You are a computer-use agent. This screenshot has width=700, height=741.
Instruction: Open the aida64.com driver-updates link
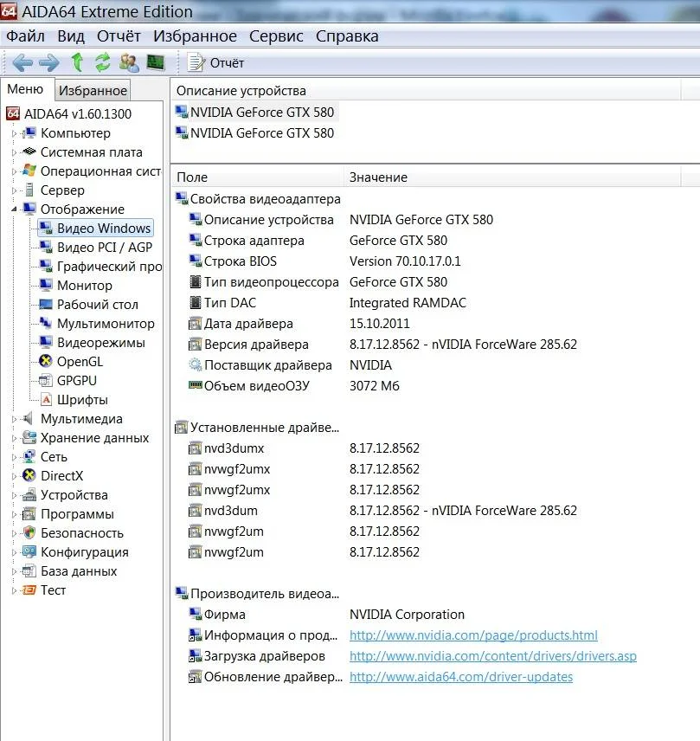[x=460, y=677]
